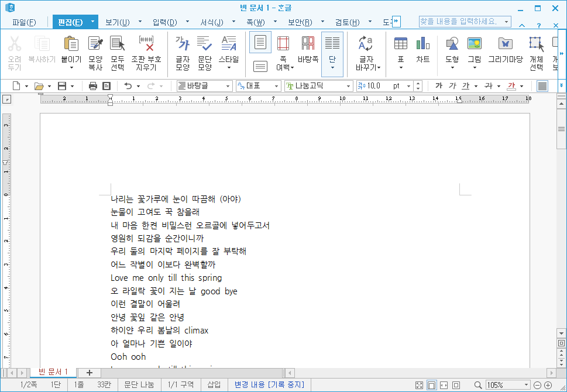
Task: Open 글자 모양 character shape dialog
Action: (183, 53)
